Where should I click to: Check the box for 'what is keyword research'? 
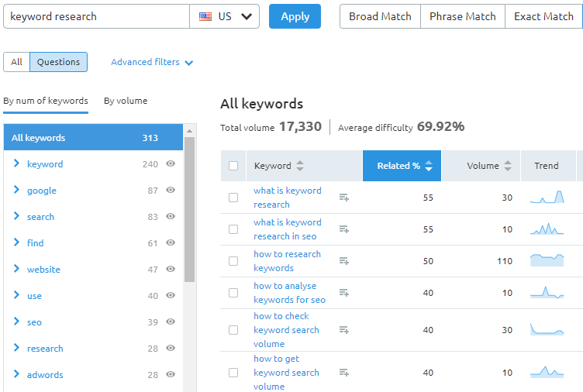[233, 198]
